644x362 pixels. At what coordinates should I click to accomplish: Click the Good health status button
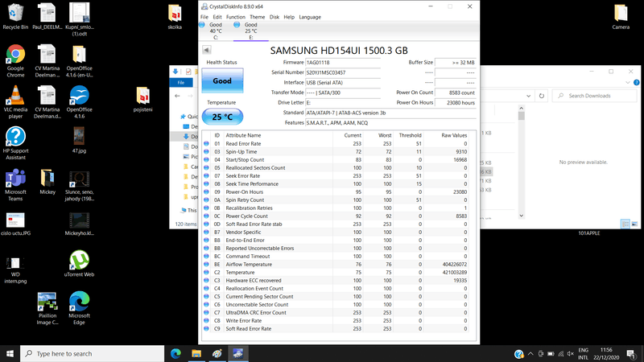[222, 81]
